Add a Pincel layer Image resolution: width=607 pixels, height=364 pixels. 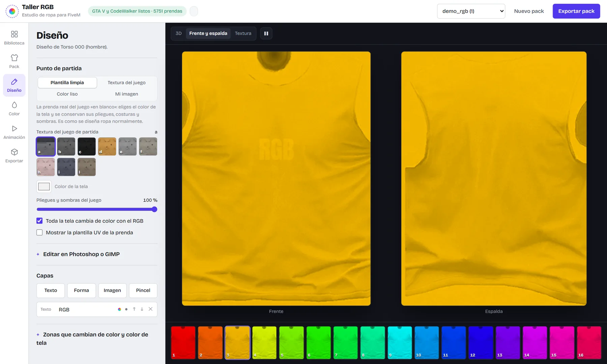click(x=143, y=291)
